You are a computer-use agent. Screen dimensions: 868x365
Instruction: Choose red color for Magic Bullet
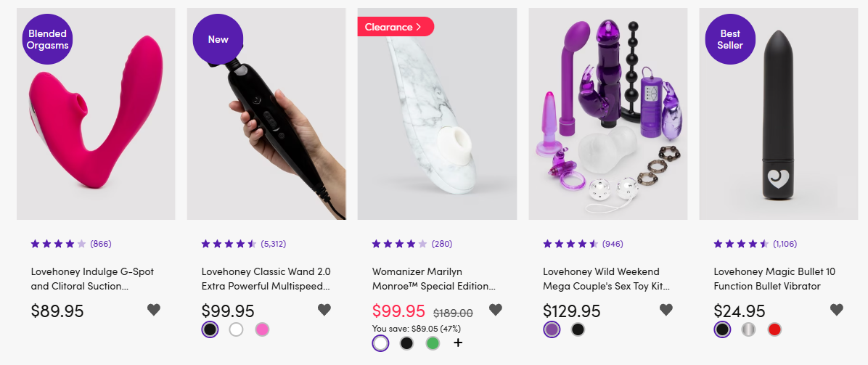coord(774,329)
